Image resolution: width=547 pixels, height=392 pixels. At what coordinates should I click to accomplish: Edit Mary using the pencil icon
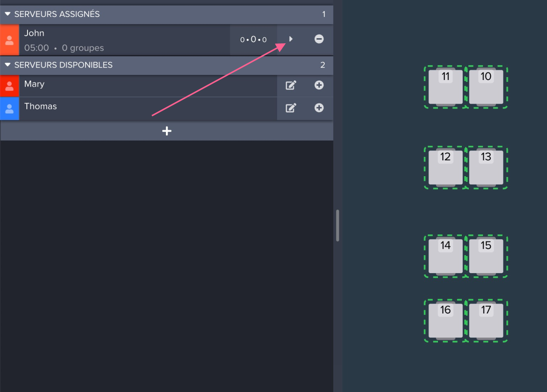pyautogui.click(x=291, y=86)
